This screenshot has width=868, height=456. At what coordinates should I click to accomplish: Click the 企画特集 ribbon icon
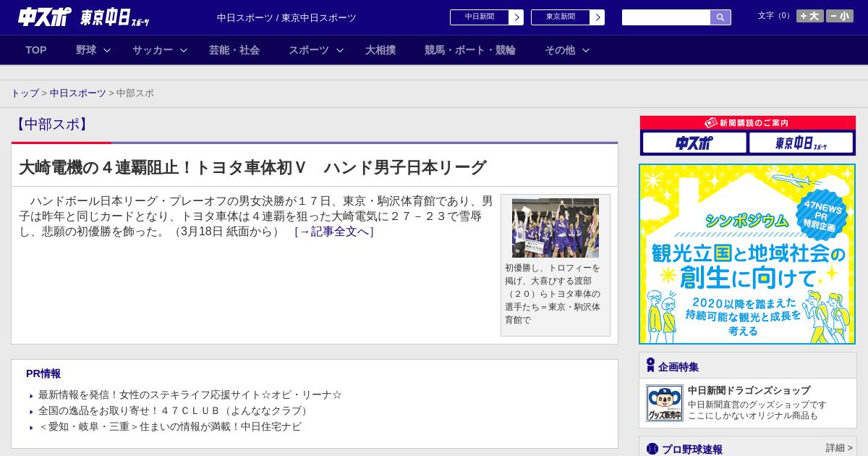(x=650, y=366)
